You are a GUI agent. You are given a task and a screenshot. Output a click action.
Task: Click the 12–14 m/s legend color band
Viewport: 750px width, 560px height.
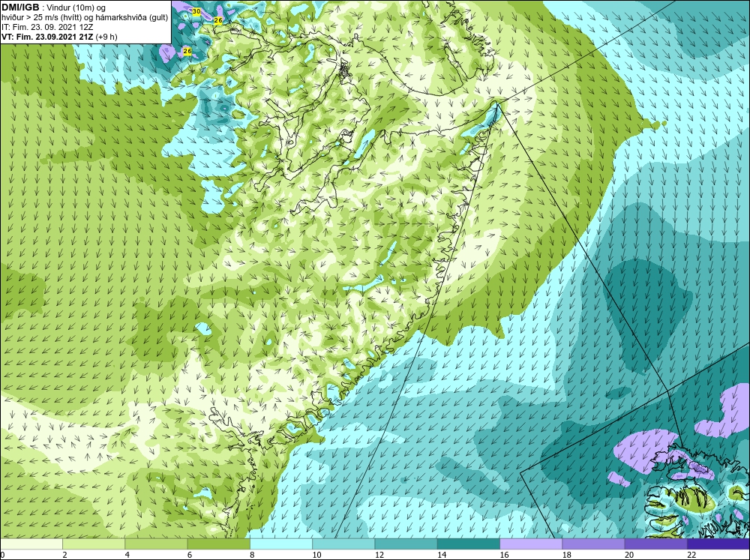click(406, 544)
